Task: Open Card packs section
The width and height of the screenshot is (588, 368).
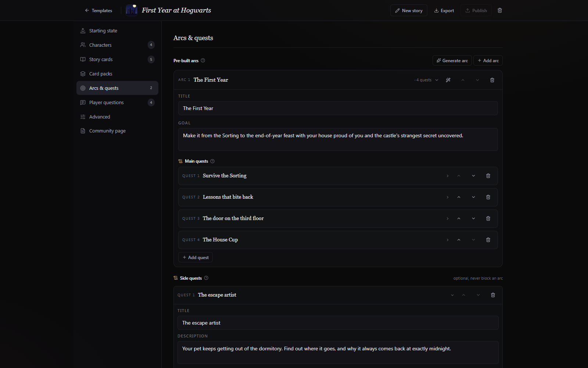Action: [x=117, y=74]
